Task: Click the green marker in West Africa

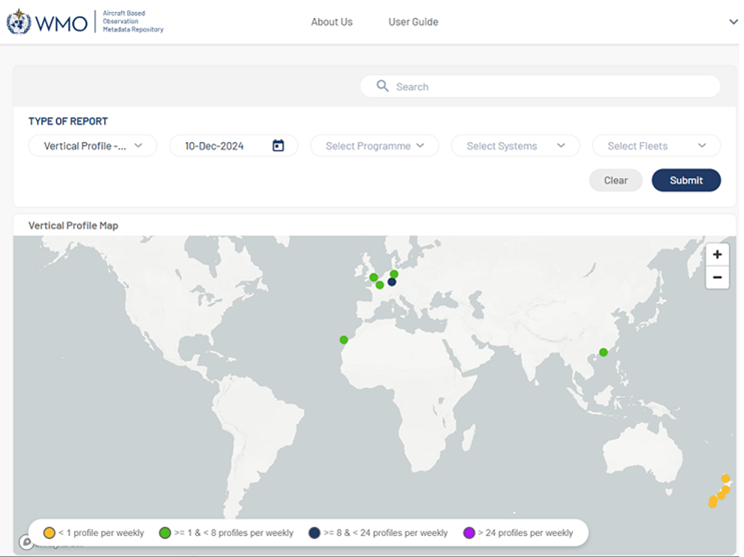Action: (344, 340)
